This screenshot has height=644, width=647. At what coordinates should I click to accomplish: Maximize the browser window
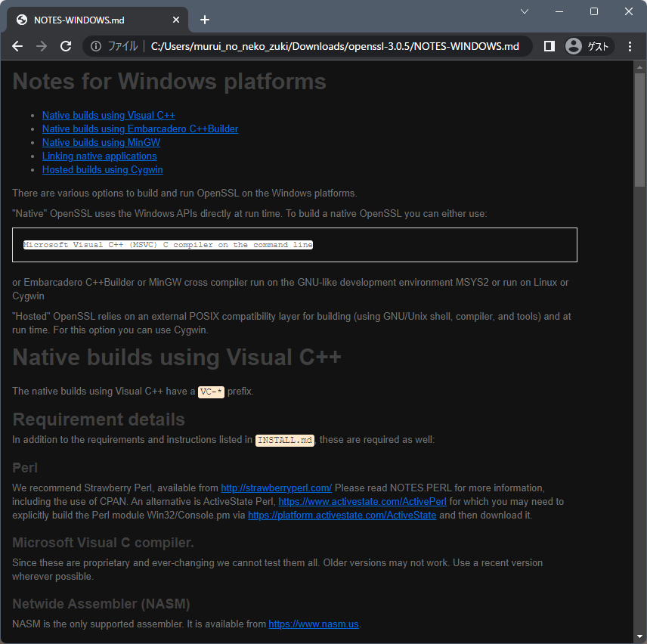[594, 11]
